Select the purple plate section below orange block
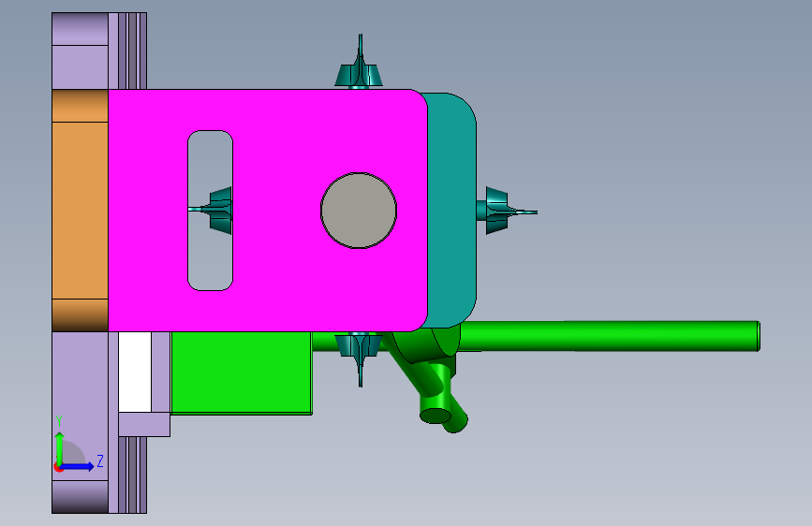Viewport: 812px width, 526px height. (x=80, y=422)
